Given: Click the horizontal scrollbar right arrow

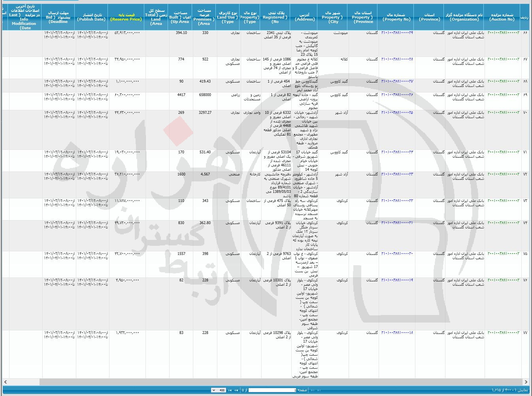Looking at the screenshot, I should (x=526, y=382).
